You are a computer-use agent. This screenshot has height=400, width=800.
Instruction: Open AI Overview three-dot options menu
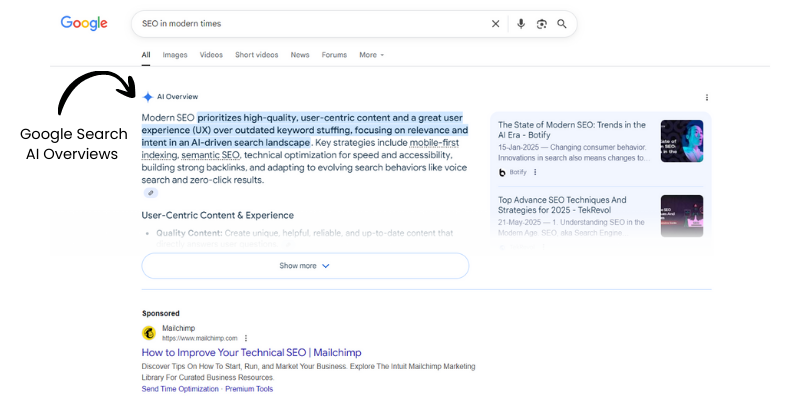[707, 97]
